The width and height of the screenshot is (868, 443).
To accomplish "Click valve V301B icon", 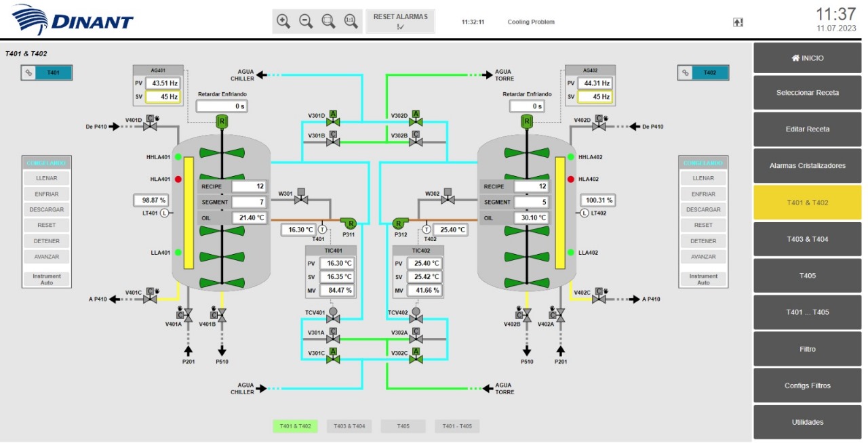I will [x=333, y=139].
